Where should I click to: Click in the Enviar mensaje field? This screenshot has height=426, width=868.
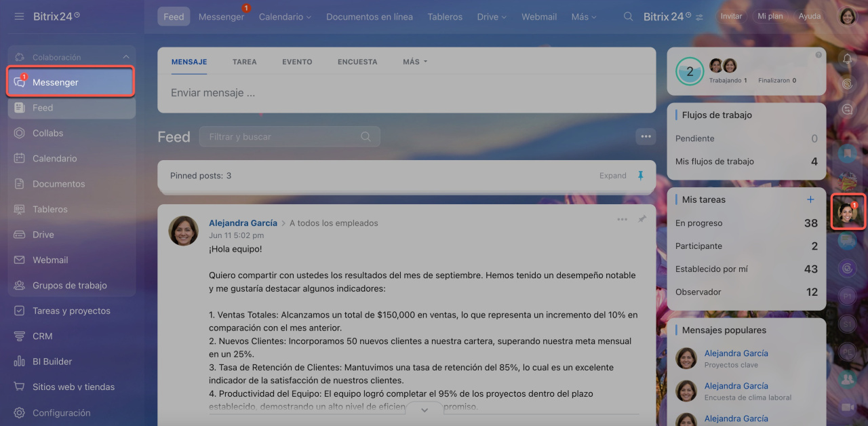pyautogui.click(x=406, y=93)
